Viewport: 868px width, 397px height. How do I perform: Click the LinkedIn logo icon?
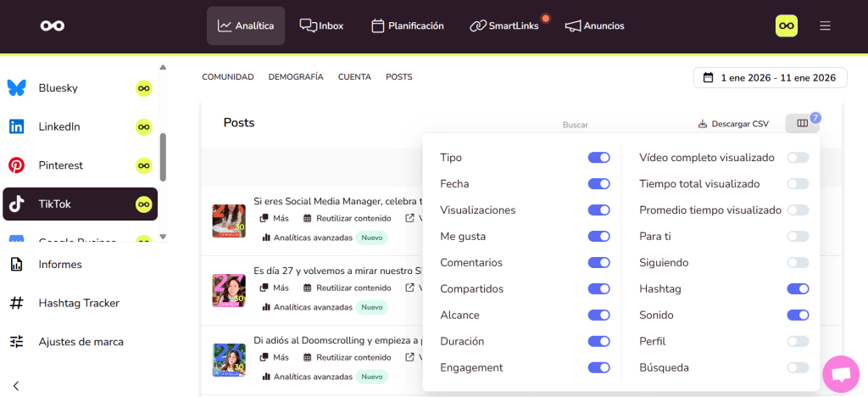click(17, 126)
